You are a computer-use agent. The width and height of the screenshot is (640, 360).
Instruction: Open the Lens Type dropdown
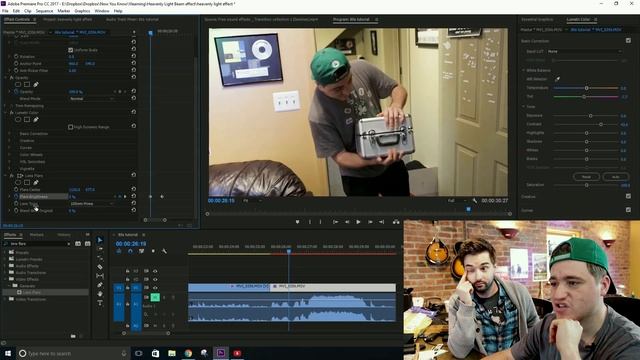click(91, 203)
